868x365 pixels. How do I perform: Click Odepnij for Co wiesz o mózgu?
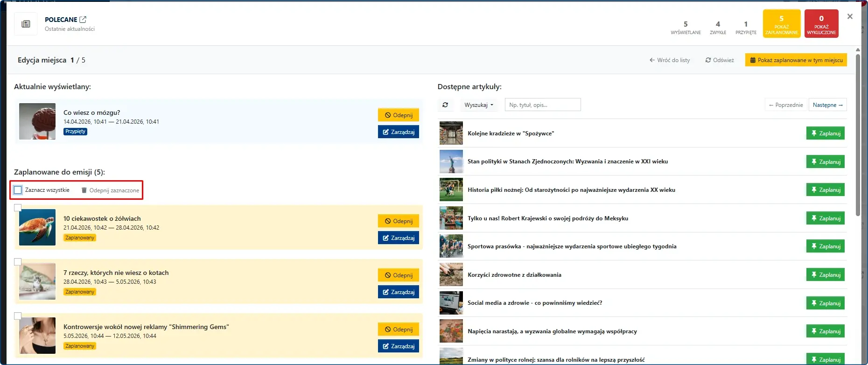pyautogui.click(x=398, y=115)
